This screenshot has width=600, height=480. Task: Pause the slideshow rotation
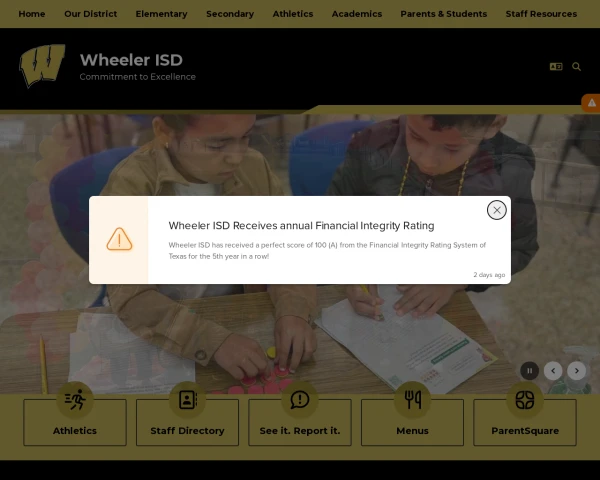(x=530, y=371)
